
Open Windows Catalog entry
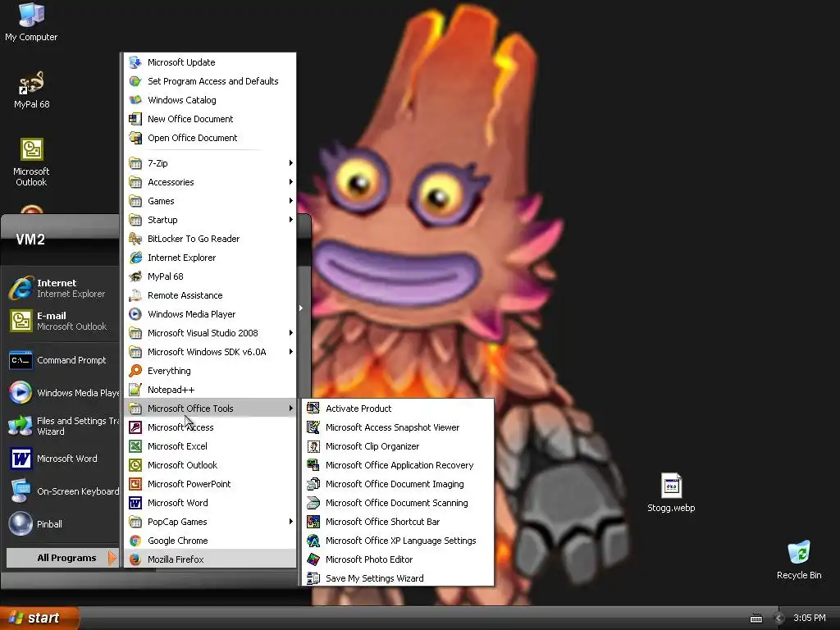coord(209,100)
